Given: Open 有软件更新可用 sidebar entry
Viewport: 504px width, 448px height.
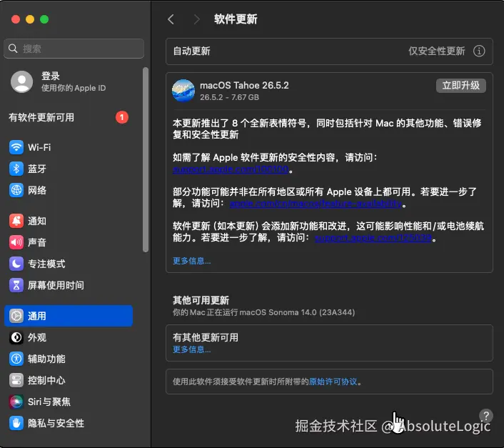Looking at the screenshot, I should [x=69, y=117].
